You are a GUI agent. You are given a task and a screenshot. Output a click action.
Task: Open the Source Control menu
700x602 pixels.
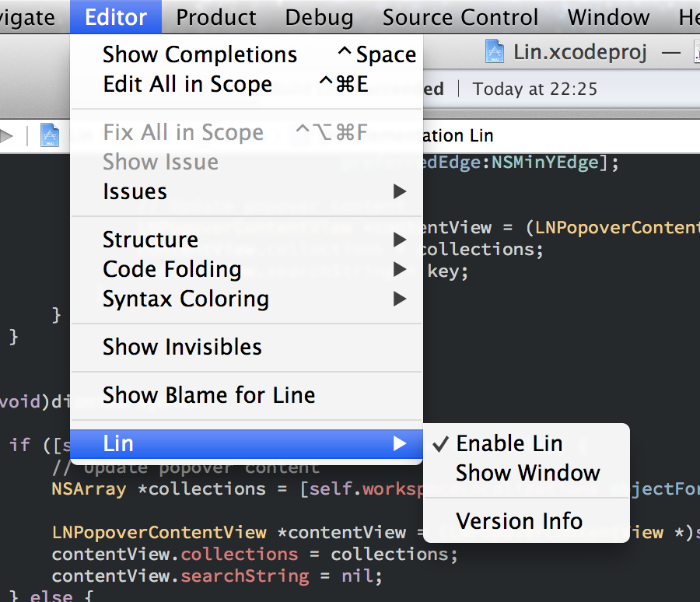click(460, 17)
